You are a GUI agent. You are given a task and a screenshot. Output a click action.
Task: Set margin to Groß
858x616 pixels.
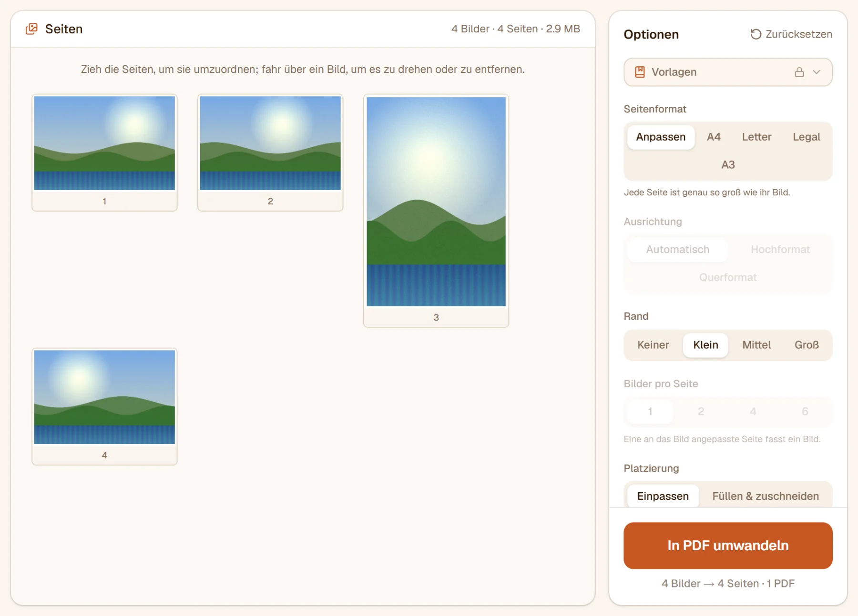pos(807,345)
